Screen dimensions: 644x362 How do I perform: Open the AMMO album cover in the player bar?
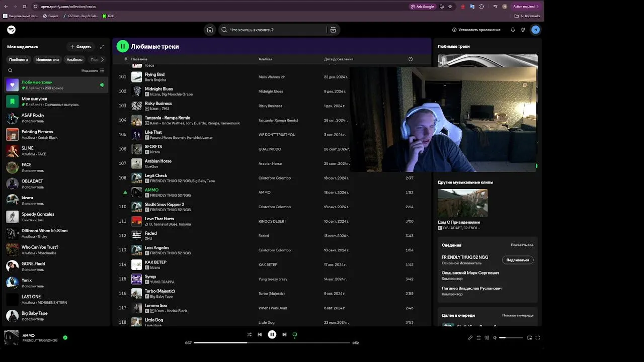point(12,337)
